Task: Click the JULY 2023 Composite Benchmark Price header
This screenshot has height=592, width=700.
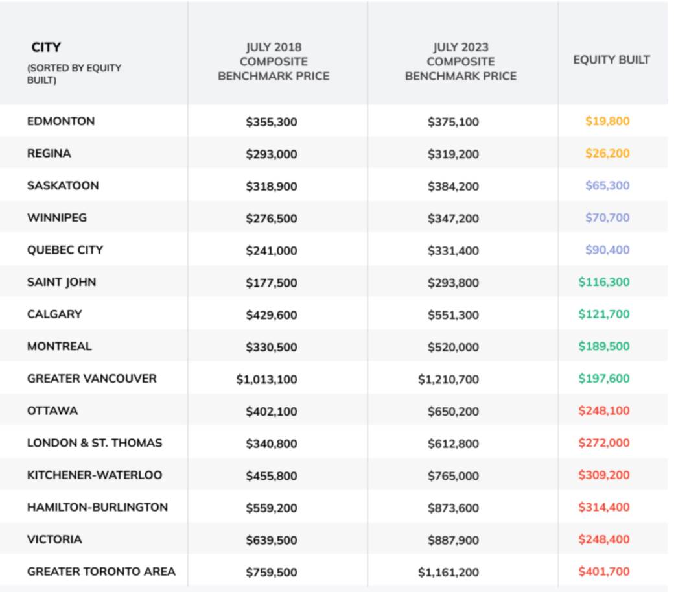Action: coord(461,62)
